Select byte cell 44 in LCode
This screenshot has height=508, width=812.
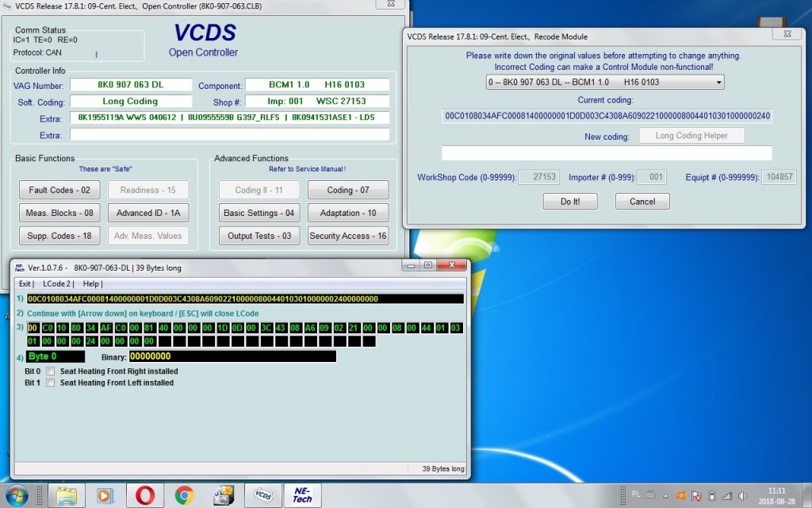coord(427,328)
